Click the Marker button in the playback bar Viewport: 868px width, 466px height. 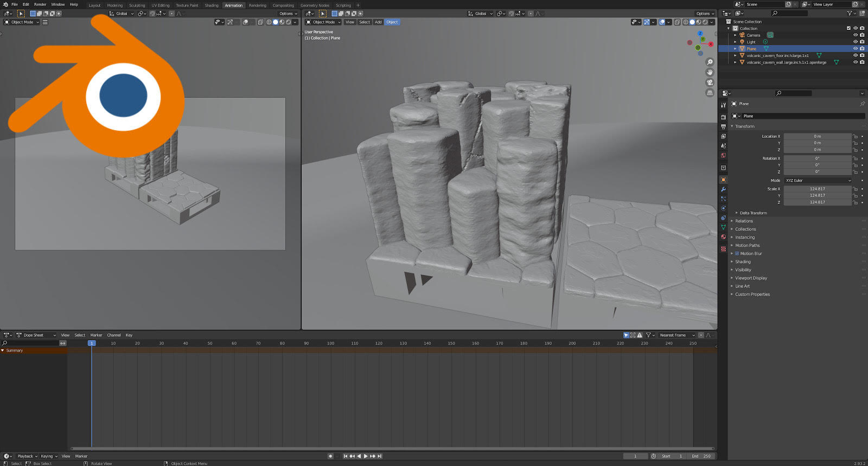point(81,456)
